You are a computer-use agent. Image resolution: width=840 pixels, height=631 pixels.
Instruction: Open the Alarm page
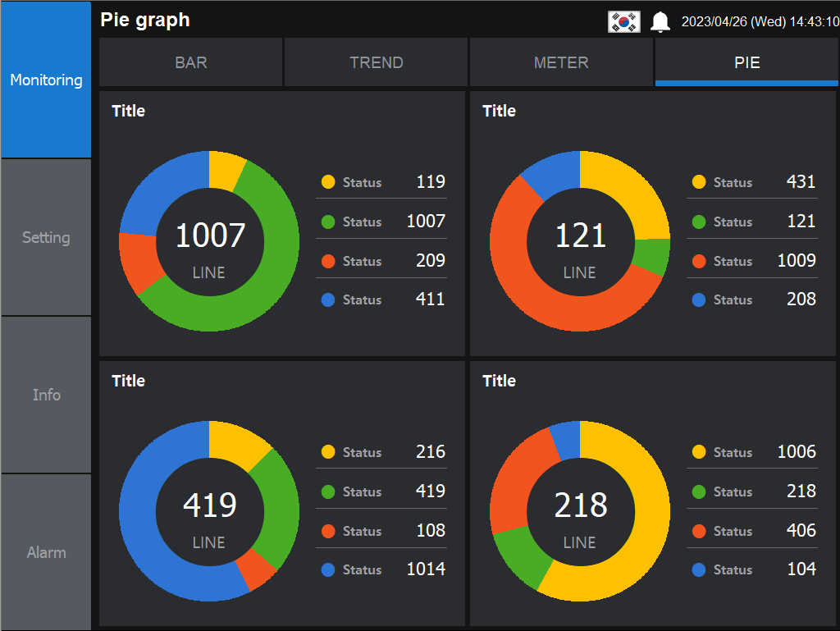pyautogui.click(x=45, y=552)
